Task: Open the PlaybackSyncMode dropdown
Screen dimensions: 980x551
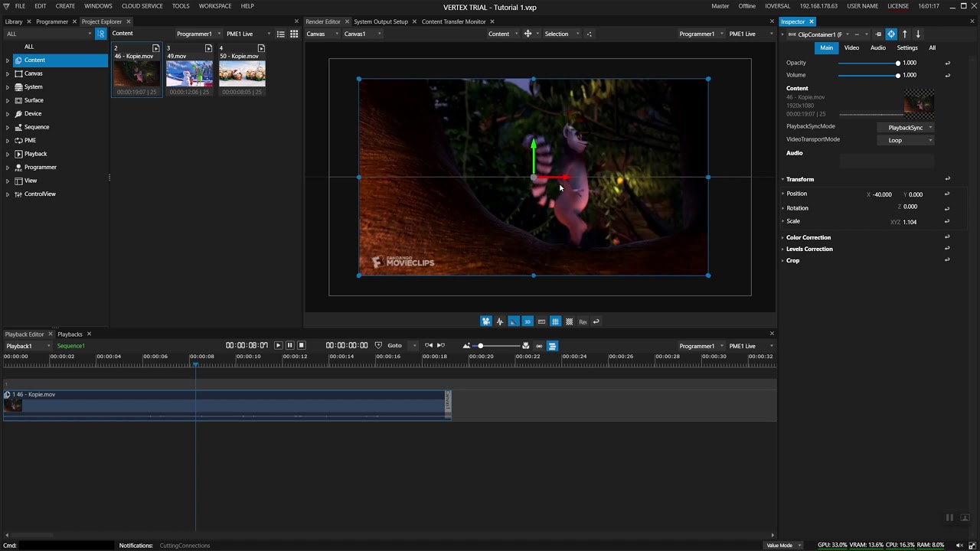Action: (906, 128)
